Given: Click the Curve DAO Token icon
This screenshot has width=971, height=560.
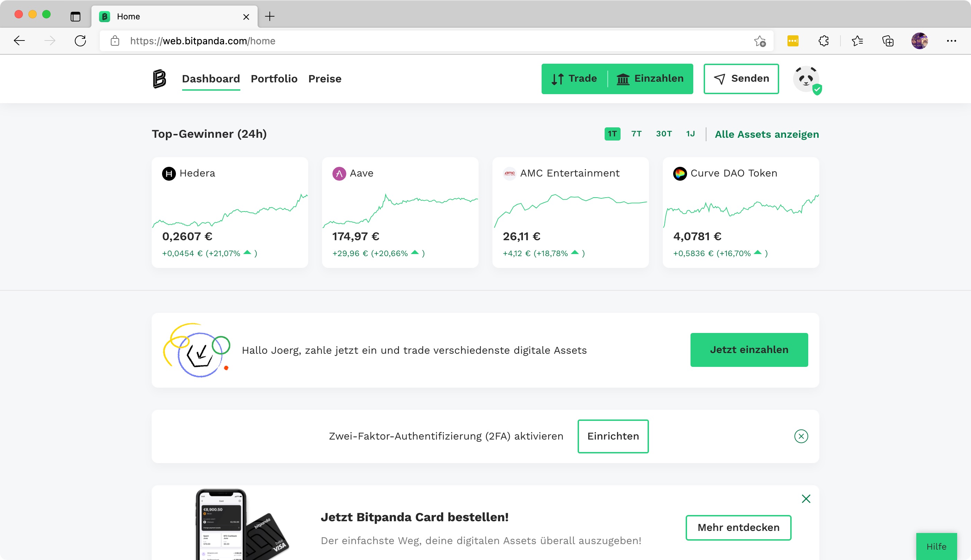Looking at the screenshot, I should pyautogui.click(x=680, y=173).
